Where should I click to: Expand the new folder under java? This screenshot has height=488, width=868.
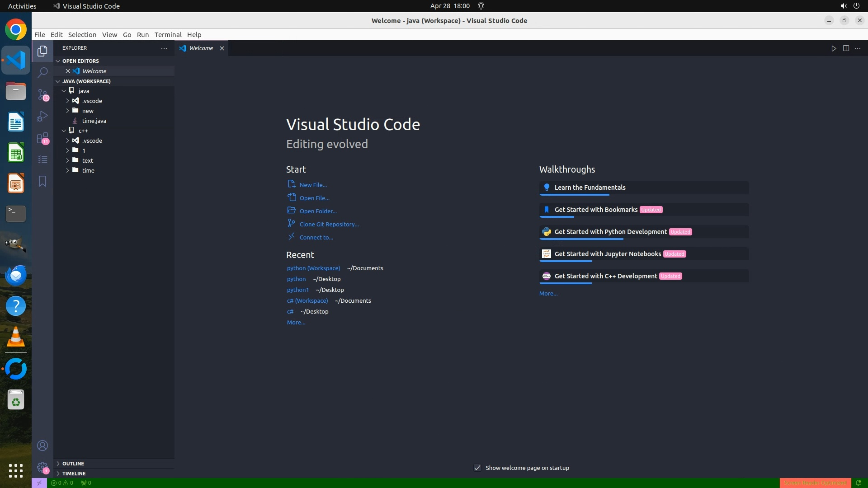[x=88, y=111]
